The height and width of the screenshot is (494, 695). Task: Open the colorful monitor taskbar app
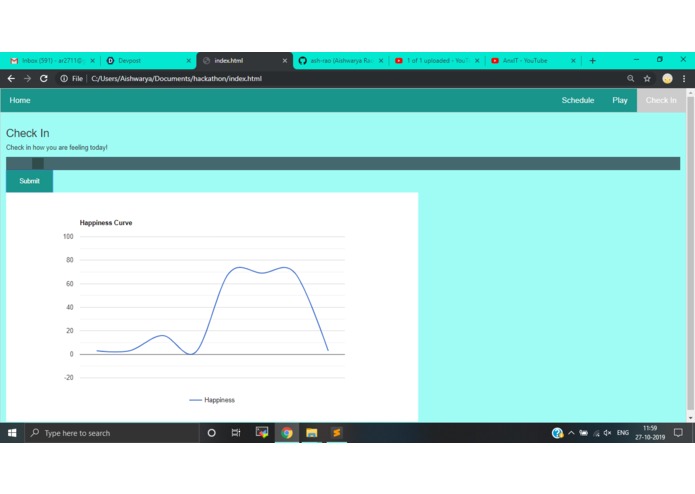(x=262, y=432)
